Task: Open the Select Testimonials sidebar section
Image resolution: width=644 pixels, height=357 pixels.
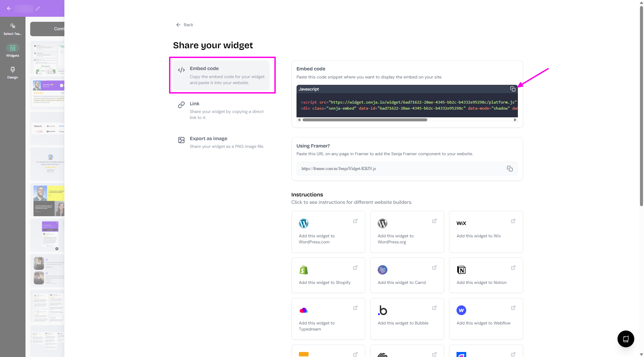Action: point(12,29)
